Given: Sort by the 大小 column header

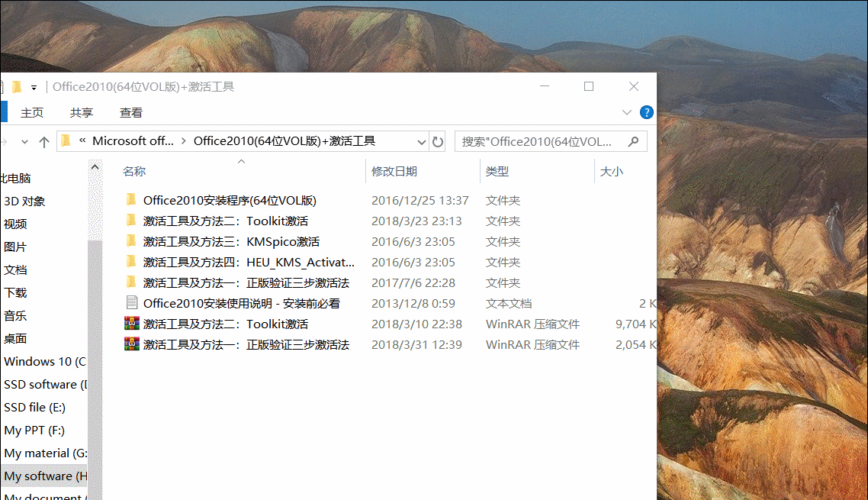Looking at the screenshot, I should pyautogui.click(x=612, y=171).
